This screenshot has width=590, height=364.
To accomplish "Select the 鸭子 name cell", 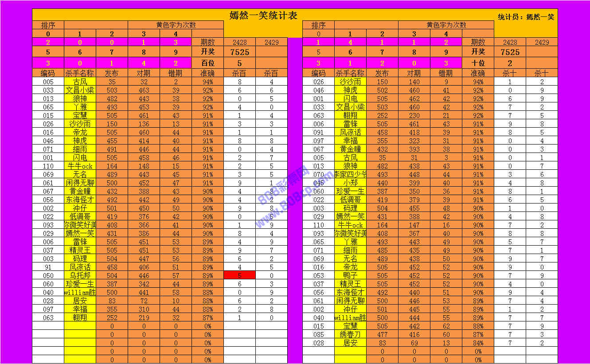I will [x=350, y=275].
